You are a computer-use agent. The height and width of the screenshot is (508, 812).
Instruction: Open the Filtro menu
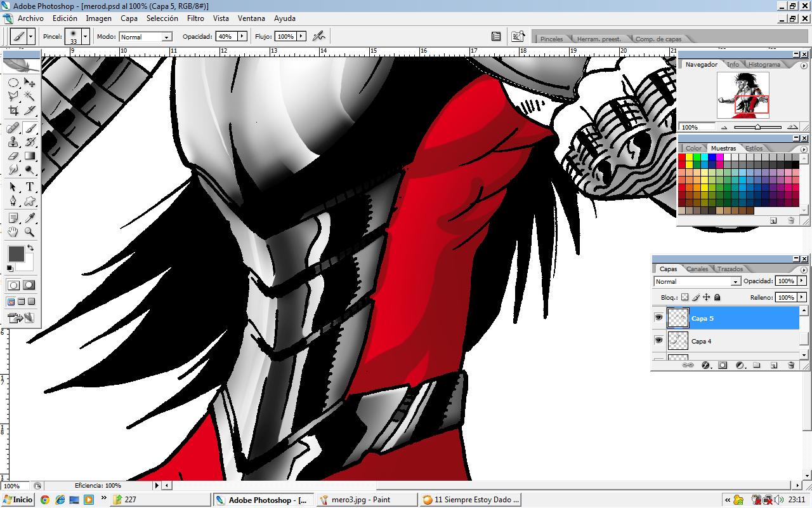tap(195, 18)
